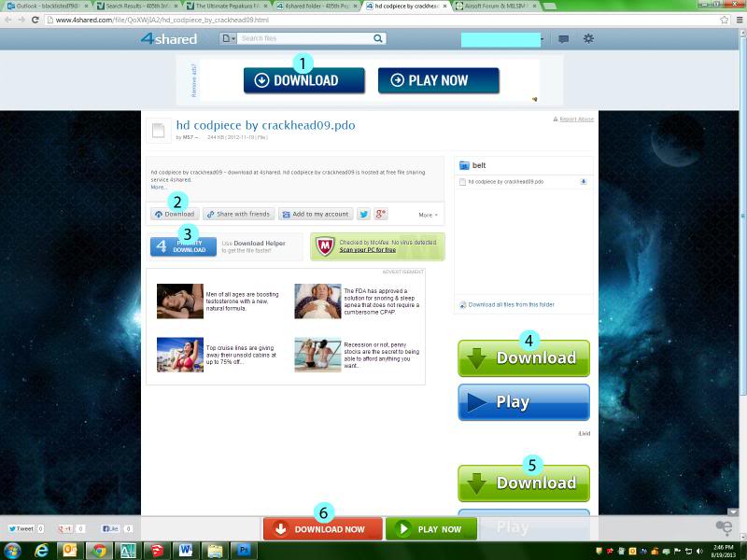This screenshot has height=560, width=747.
Task: Click the Download Helper link
Action: 260,244
